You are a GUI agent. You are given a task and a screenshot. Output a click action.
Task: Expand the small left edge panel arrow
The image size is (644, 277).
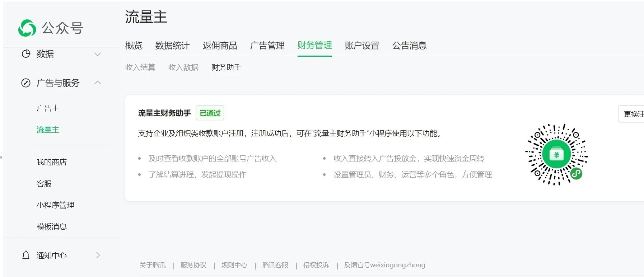pyautogui.click(x=1, y=157)
